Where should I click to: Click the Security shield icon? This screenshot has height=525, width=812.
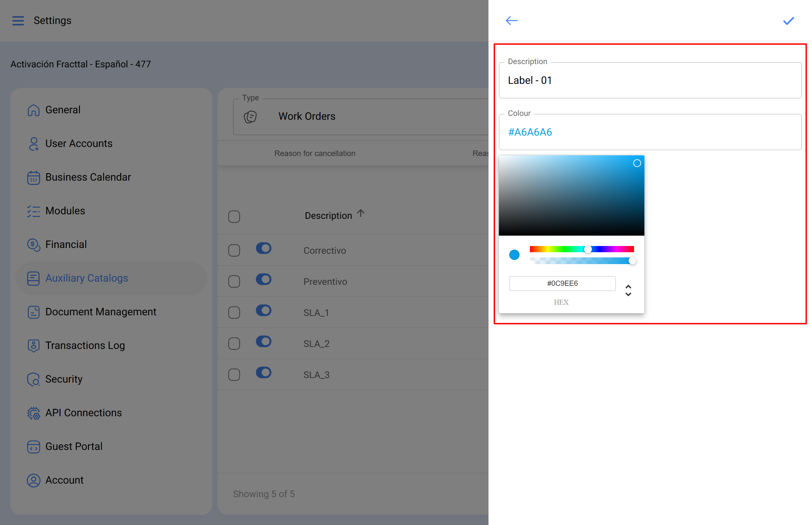pyautogui.click(x=33, y=379)
